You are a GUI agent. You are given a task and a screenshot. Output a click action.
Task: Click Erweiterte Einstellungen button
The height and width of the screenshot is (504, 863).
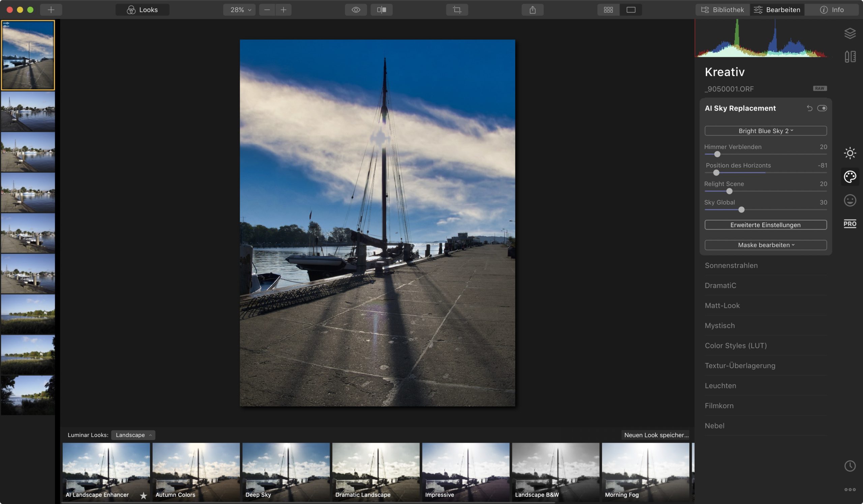[766, 225]
